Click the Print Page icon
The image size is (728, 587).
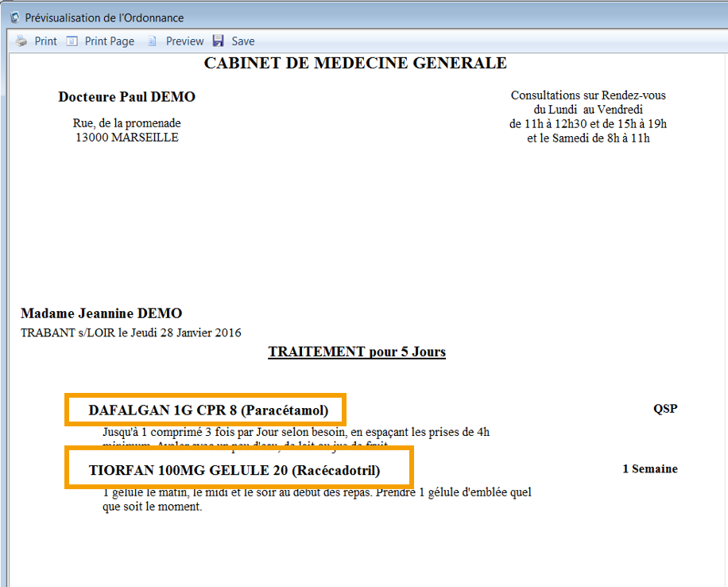[72, 41]
